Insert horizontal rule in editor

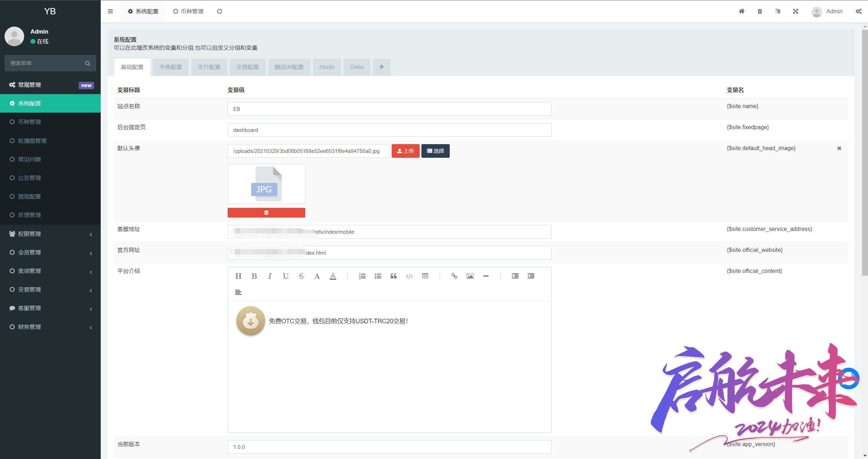click(x=486, y=276)
